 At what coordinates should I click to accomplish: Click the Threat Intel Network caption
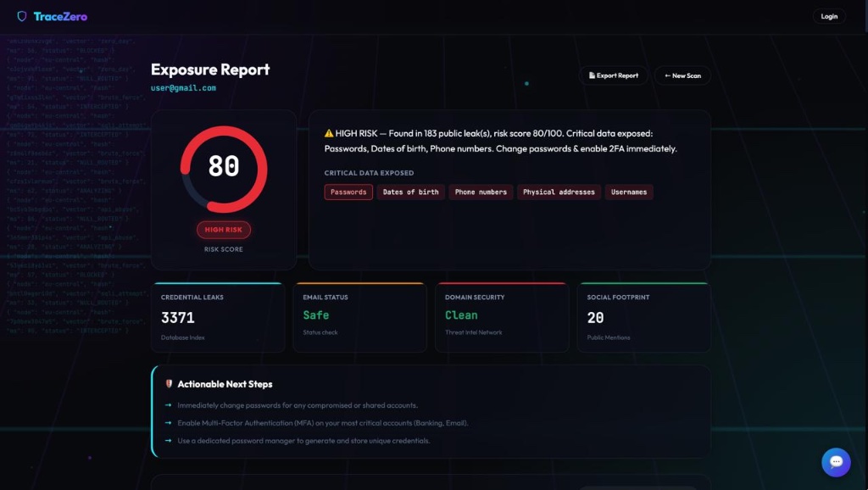pos(474,332)
